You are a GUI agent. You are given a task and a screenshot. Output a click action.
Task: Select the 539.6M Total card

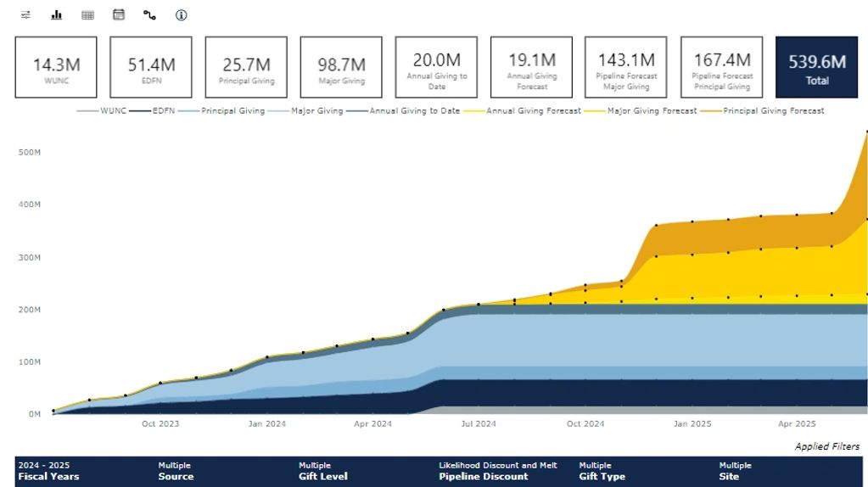pyautogui.click(x=816, y=67)
